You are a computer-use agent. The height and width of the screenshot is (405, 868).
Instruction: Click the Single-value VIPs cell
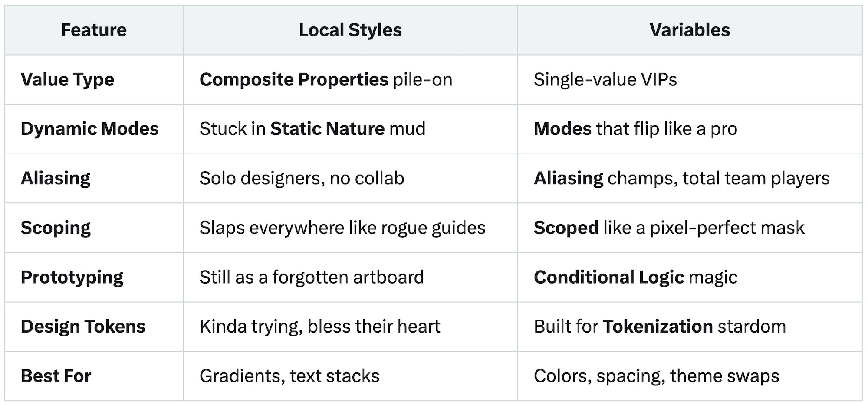[x=605, y=80]
